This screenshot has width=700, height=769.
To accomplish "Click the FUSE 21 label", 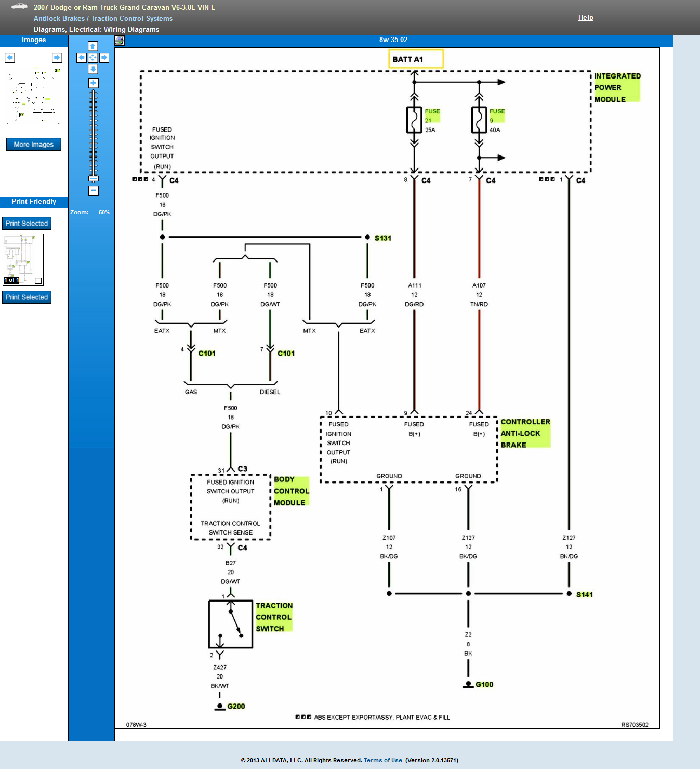I will point(432,115).
